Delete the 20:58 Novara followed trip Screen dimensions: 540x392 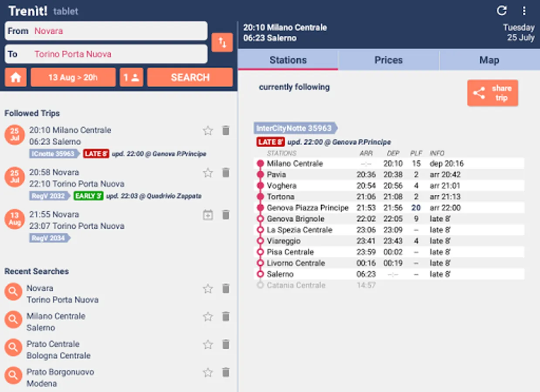[x=226, y=172]
